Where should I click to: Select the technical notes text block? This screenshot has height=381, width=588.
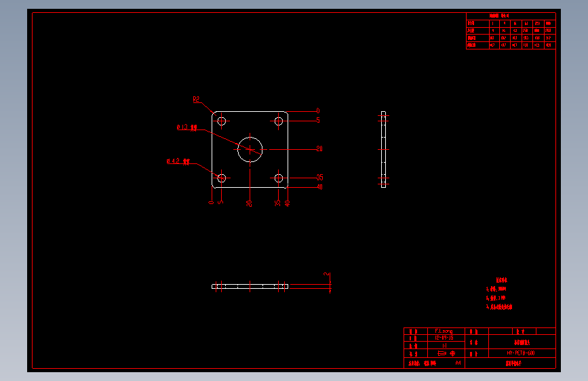(x=499, y=294)
